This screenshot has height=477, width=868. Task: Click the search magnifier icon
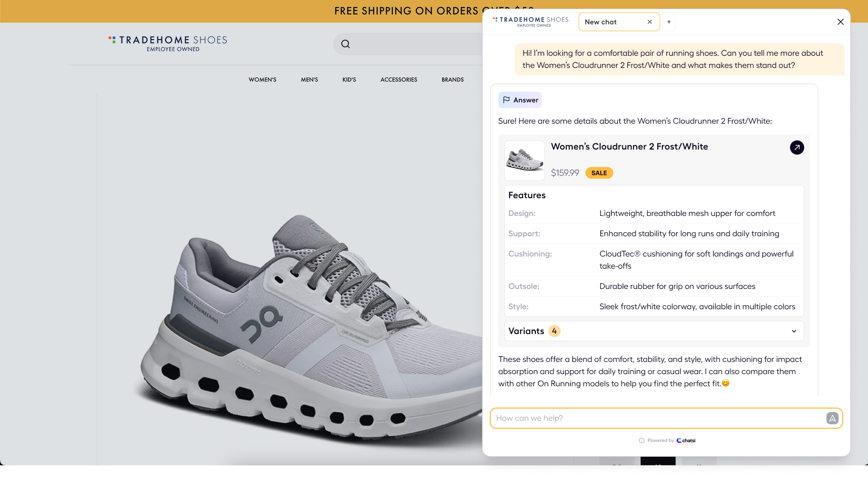(345, 44)
